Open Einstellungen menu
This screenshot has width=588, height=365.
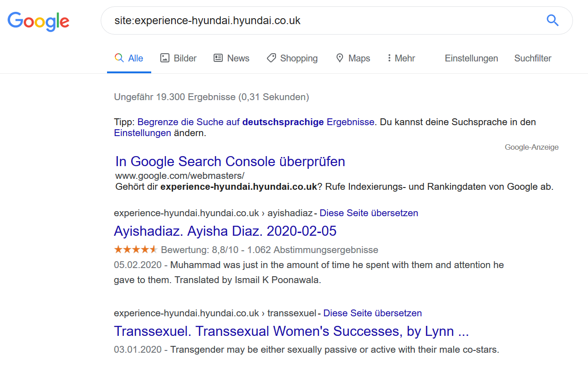tap(471, 58)
